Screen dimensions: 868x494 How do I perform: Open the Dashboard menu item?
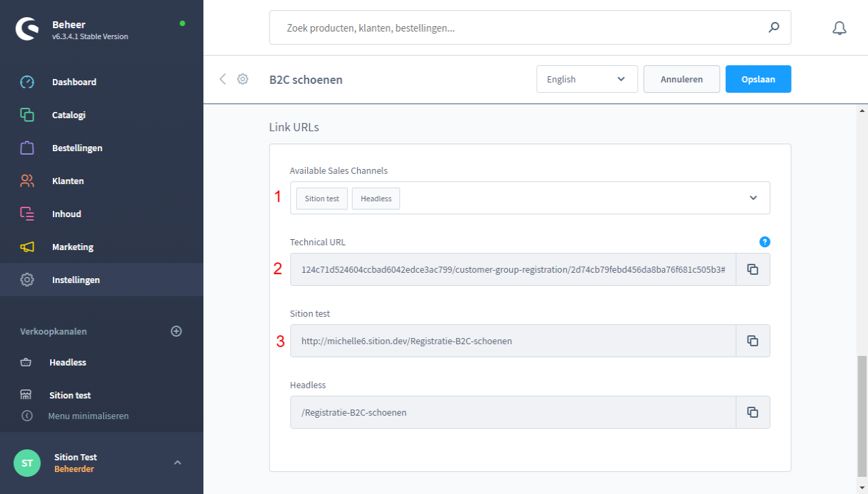pyautogui.click(x=74, y=82)
